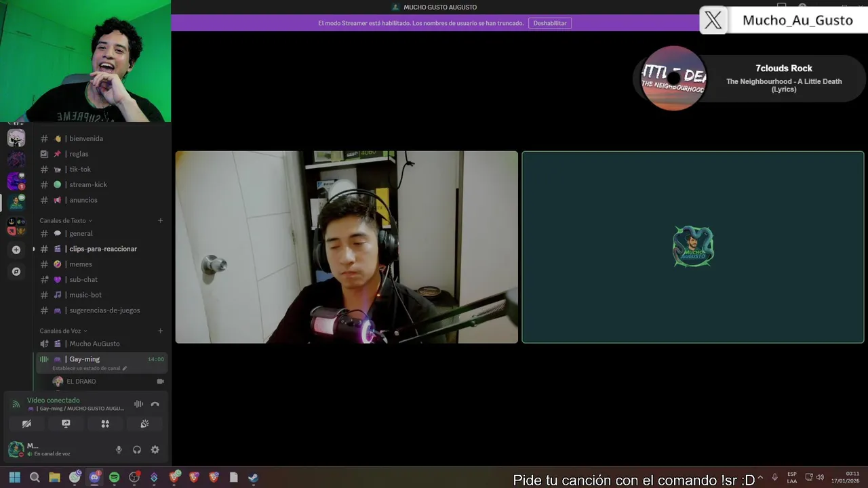Open the soundboard icon

[144, 424]
